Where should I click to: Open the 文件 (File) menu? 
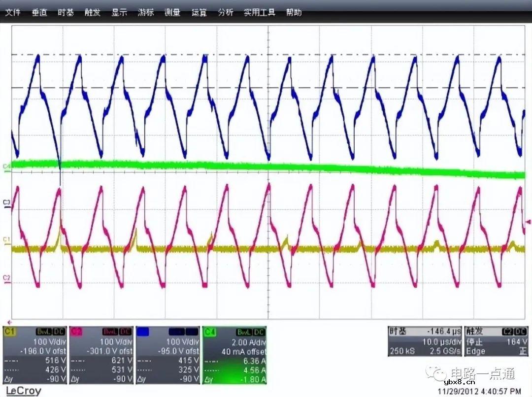(12, 13)
